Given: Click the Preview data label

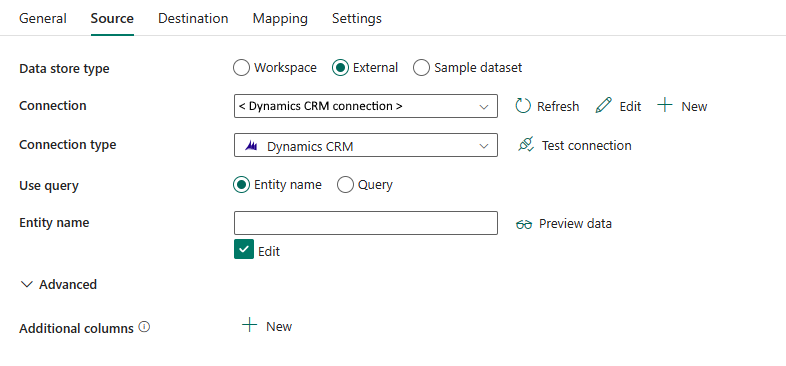Looking at the screenshot, I should tap(575, 224).
